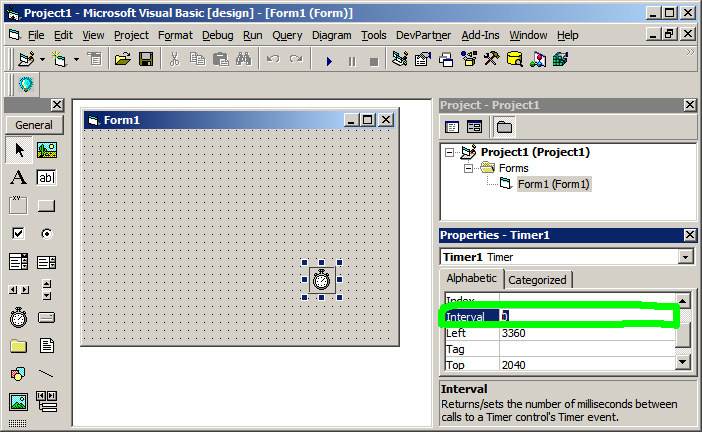This screenshot has height=432, width=702.
Task: Pick the Label tool (letter A)
Action: point(18,178)
